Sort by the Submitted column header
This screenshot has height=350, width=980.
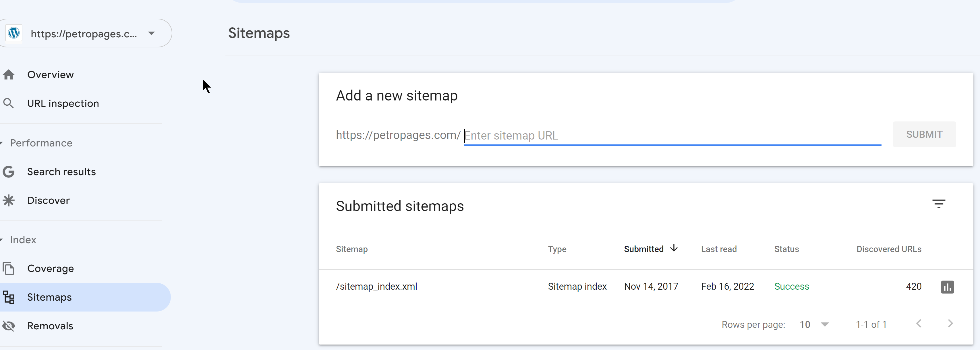pos(643,249)
